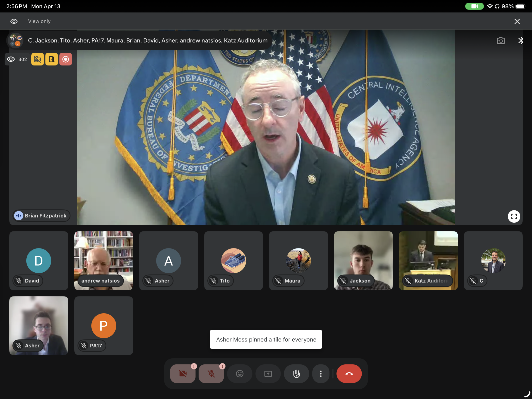Select the Katz Auditorium tile
Image resolution: width=532 pixels, height=399 pixels.
coord(428,260)
